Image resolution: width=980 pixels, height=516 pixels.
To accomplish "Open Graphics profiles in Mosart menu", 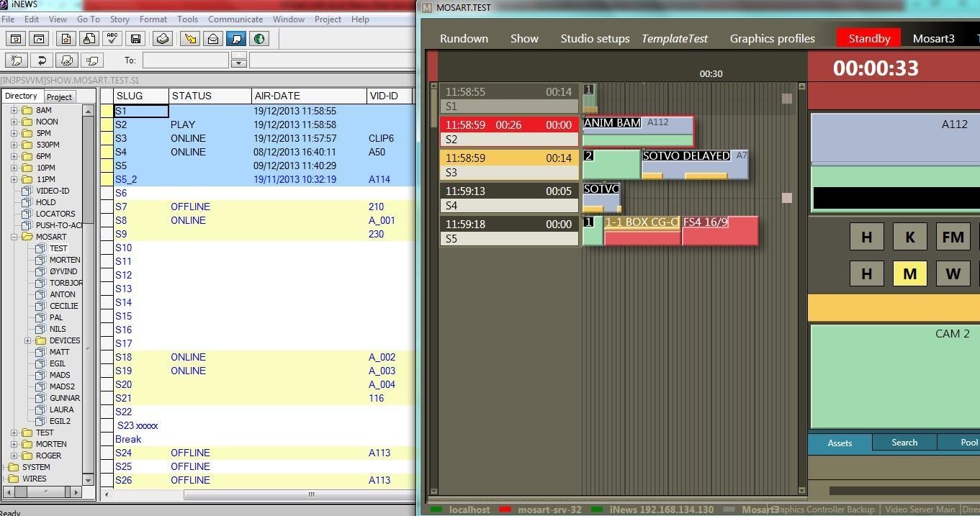I will click(772, 39).
